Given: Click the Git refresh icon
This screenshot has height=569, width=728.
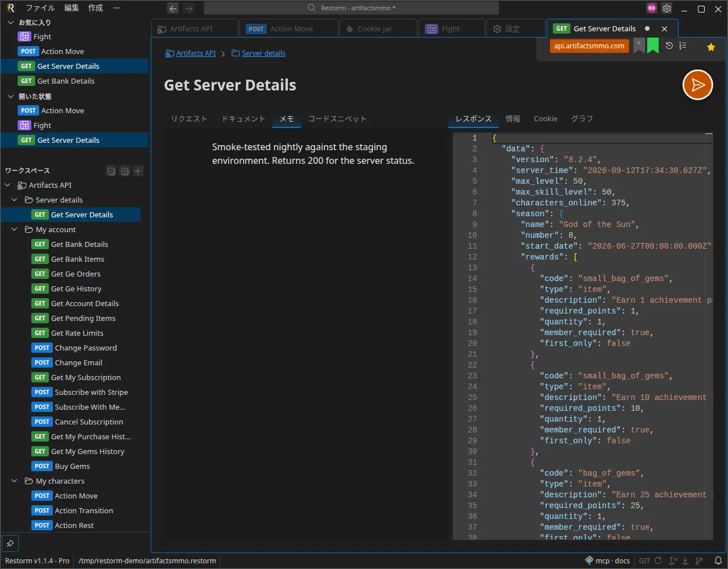Looking at the screenshot, I should (658, 560).
